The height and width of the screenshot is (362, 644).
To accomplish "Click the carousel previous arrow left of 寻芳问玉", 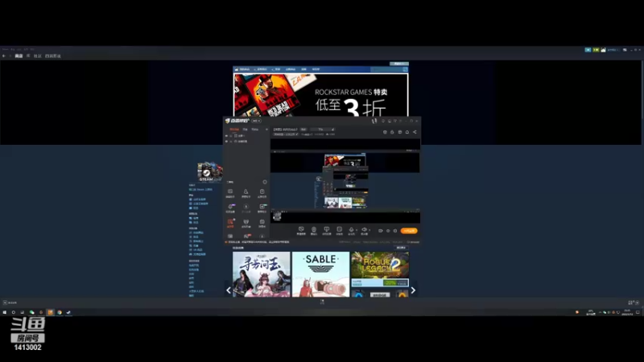I will point(229,290).
